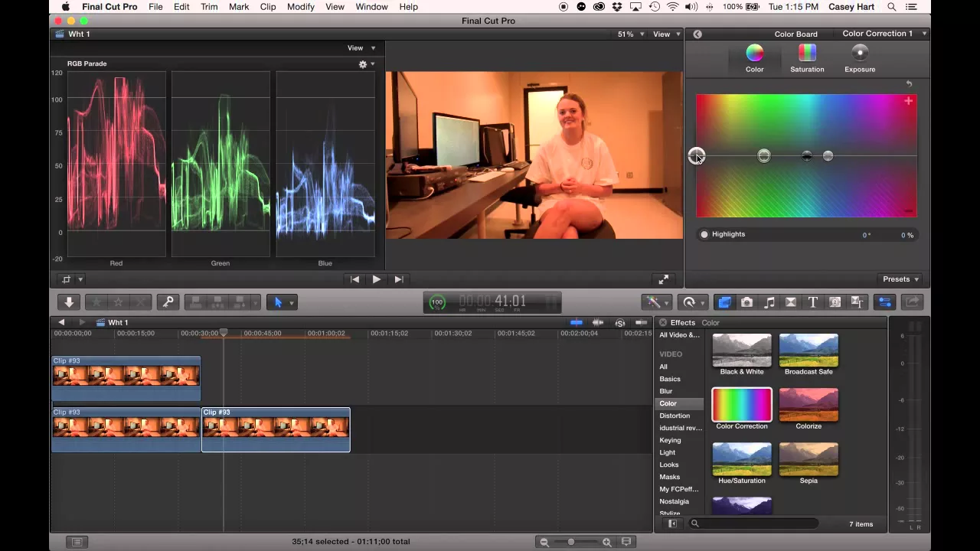Click the Share export button
Viewport: 980px width, 551px height.
coord(913,302)
